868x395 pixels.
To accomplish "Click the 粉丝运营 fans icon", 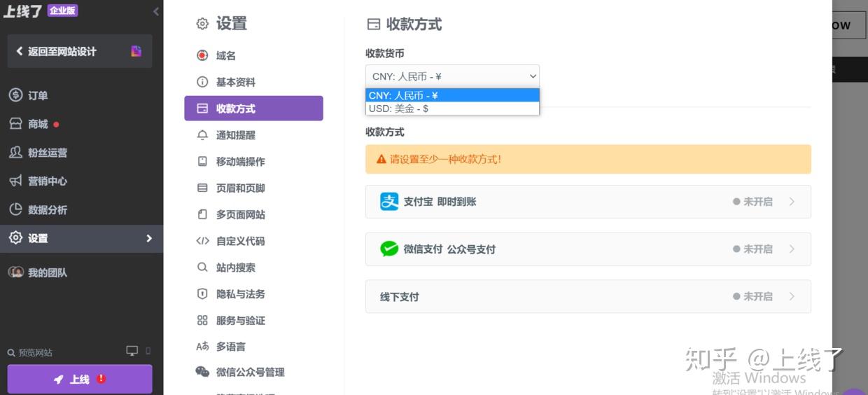I will pyautogui.click(x=15, y=153).
